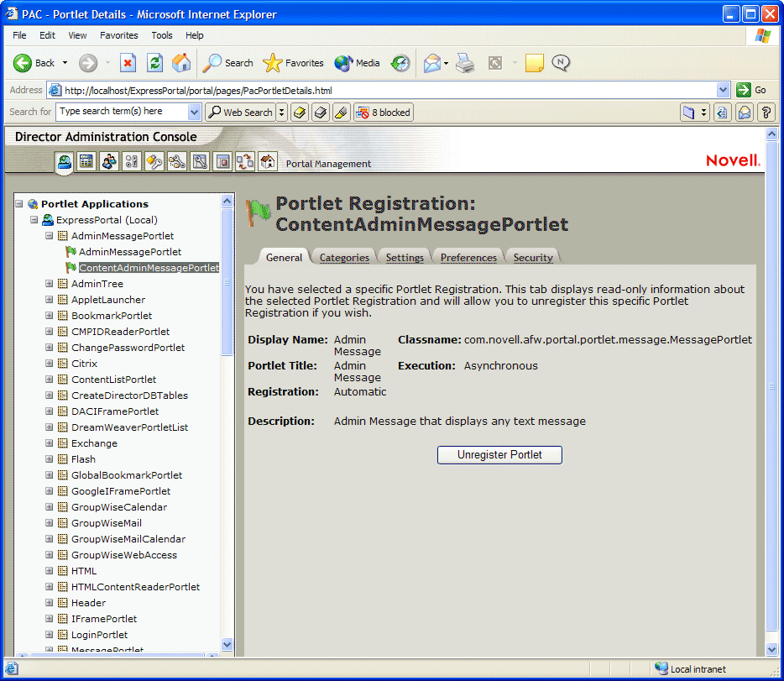Open browsing History clock icon

[400, 63]
